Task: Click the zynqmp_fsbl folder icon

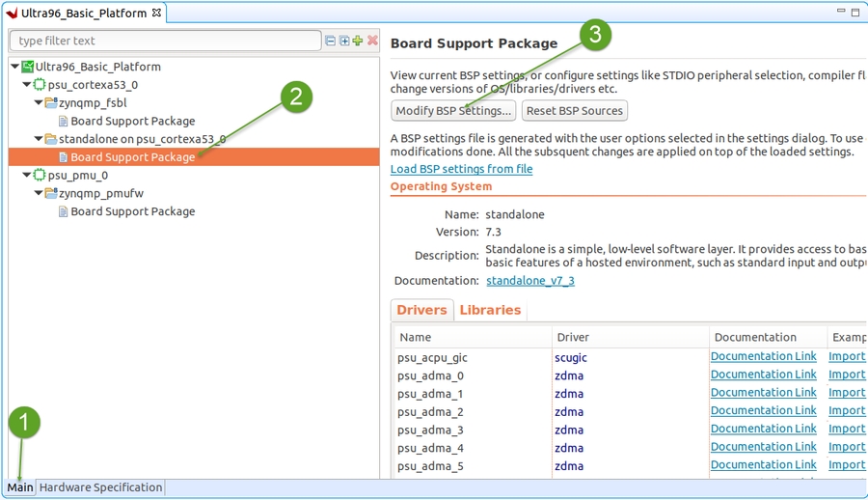Action: (51, 103)
